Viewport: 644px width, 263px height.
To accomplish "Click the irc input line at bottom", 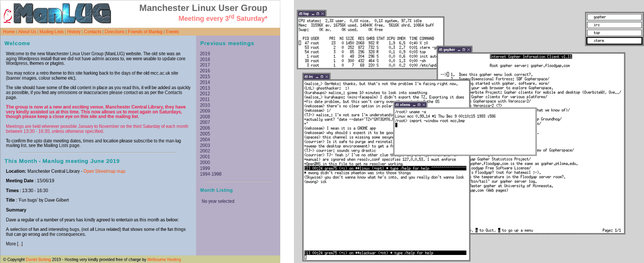I will pos(385,257).
